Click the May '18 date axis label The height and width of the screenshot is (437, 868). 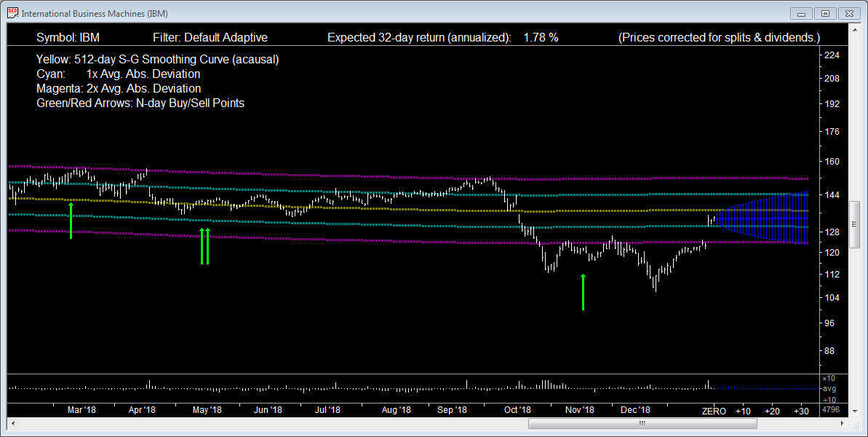[x=207, y=410]
